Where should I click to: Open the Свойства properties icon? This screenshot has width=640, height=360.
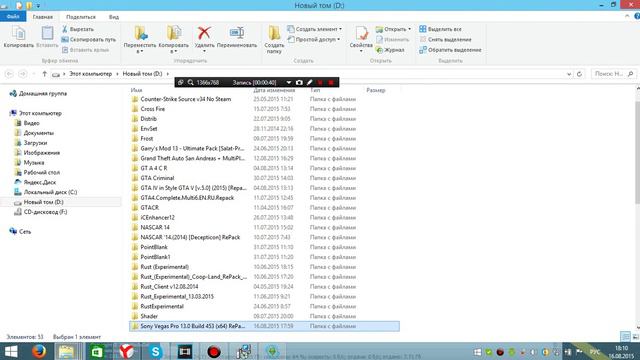pos(361,33)
